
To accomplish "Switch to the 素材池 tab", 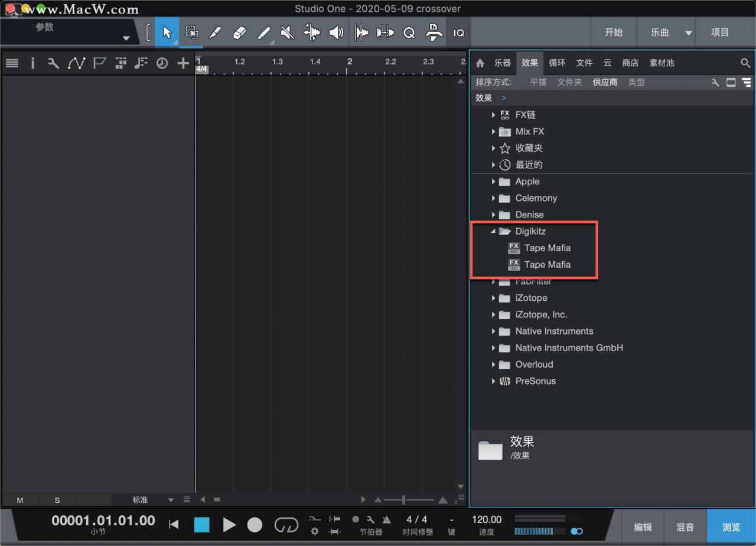I will [x=661, y=63].
